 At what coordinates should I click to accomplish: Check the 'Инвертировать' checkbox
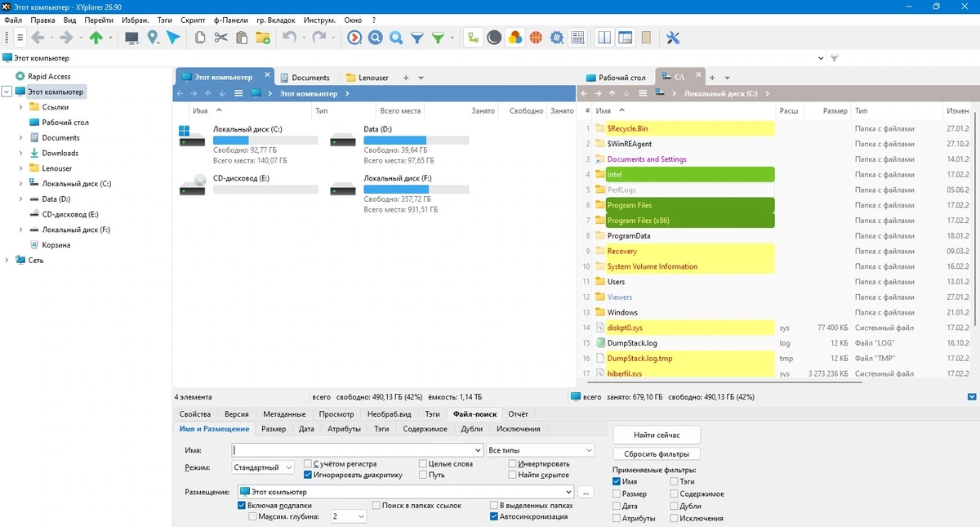tap(512, 463)
